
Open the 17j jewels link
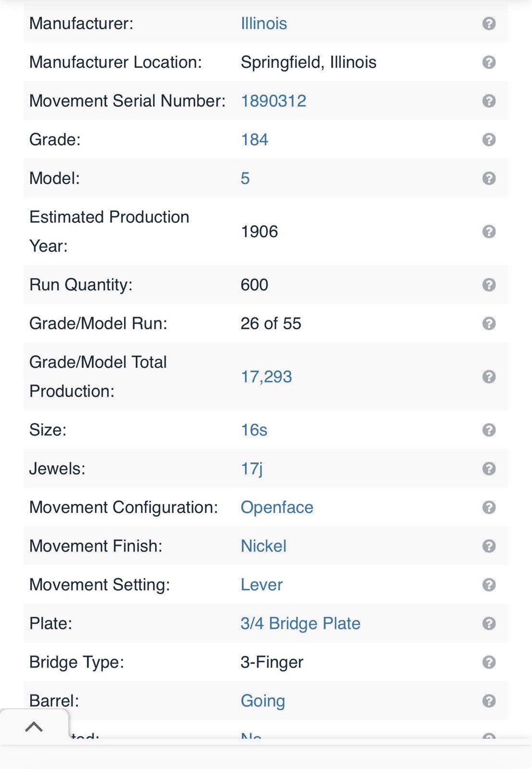tap(252, 469)
